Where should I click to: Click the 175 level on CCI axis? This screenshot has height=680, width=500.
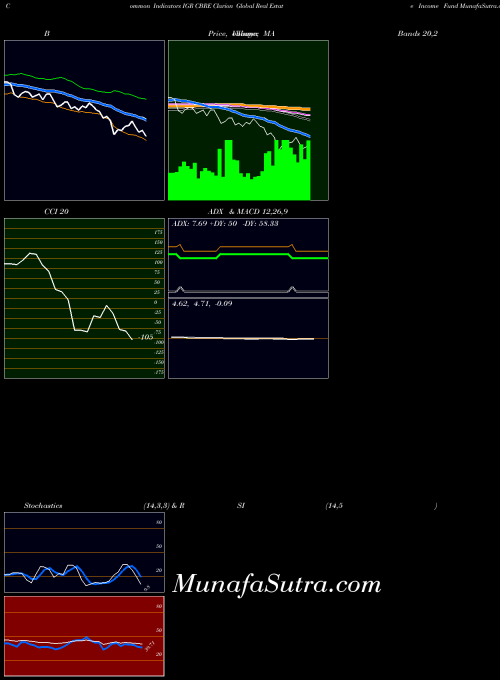(158, 232)
